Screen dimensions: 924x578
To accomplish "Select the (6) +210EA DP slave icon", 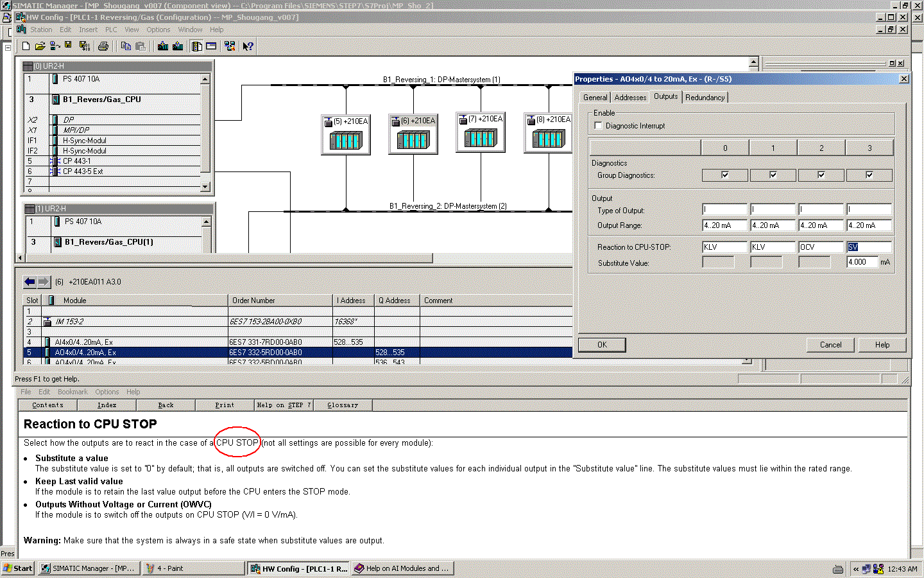I will [x=413, y=134].
